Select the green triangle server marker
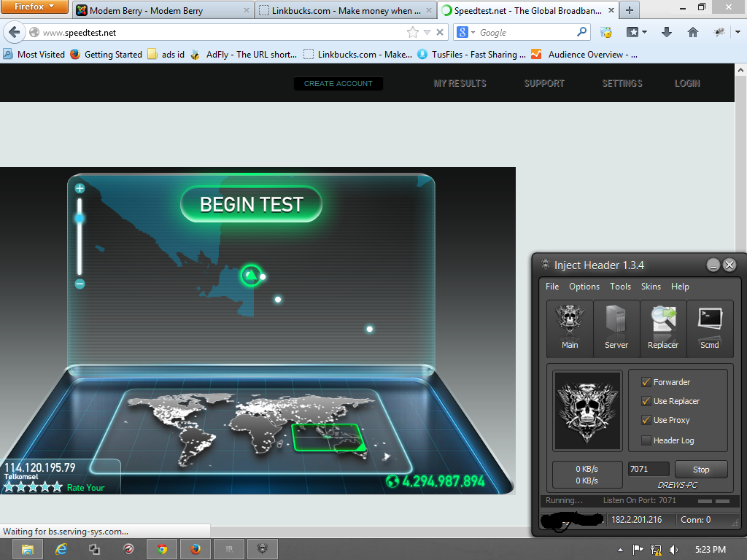 click(x=251, y=275)
